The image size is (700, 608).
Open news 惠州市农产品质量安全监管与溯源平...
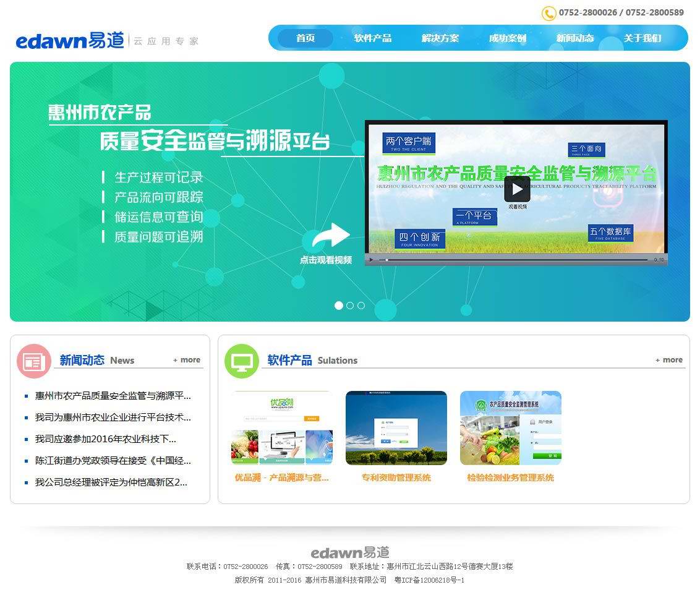pos(113,395)
